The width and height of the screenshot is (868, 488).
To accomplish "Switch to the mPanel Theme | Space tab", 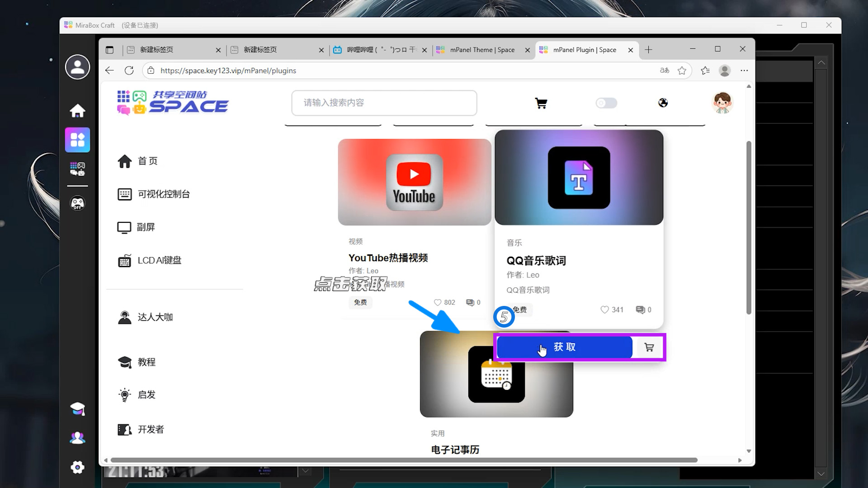I will coord(483,50).
